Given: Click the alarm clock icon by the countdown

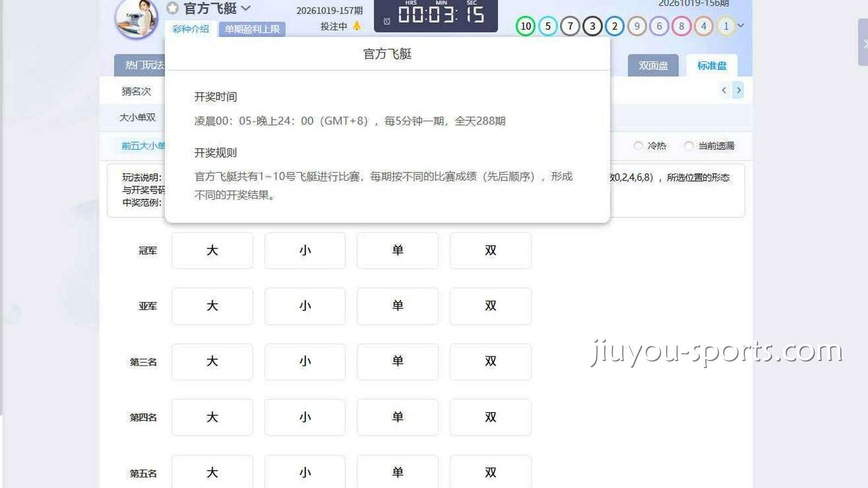Looking at the screenshot, I should click(387, 21).
